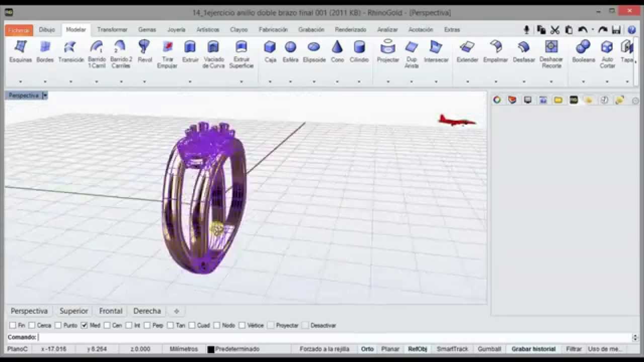Expand dropdown arrow under Caja tool
The image size is (644, 362).
pos(270,81)
